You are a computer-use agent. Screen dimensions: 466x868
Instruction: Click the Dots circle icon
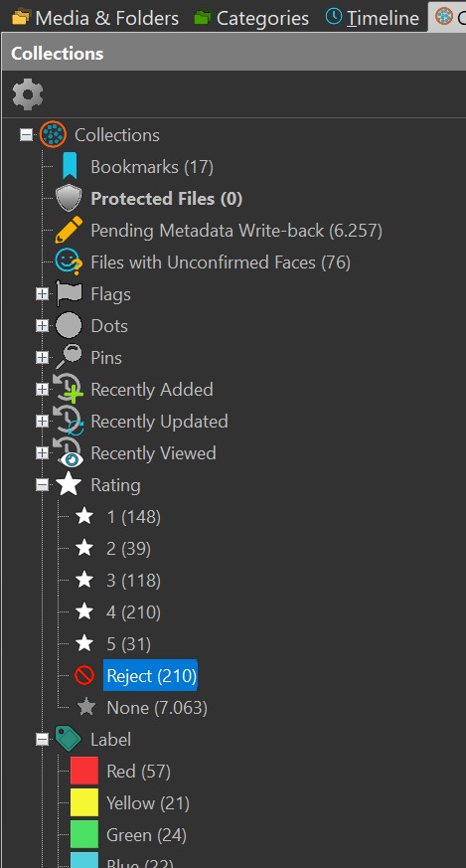(x=69, y=325)
